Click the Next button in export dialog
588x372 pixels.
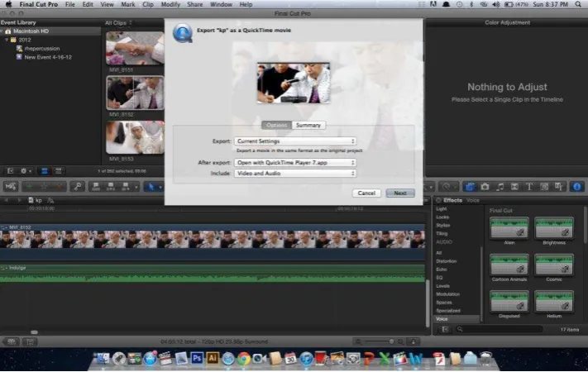[400, 193]
